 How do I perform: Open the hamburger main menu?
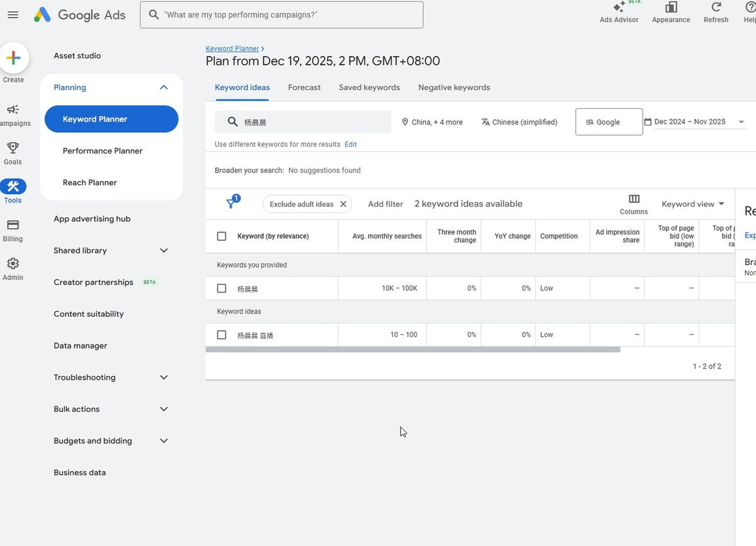click(13, 14)
